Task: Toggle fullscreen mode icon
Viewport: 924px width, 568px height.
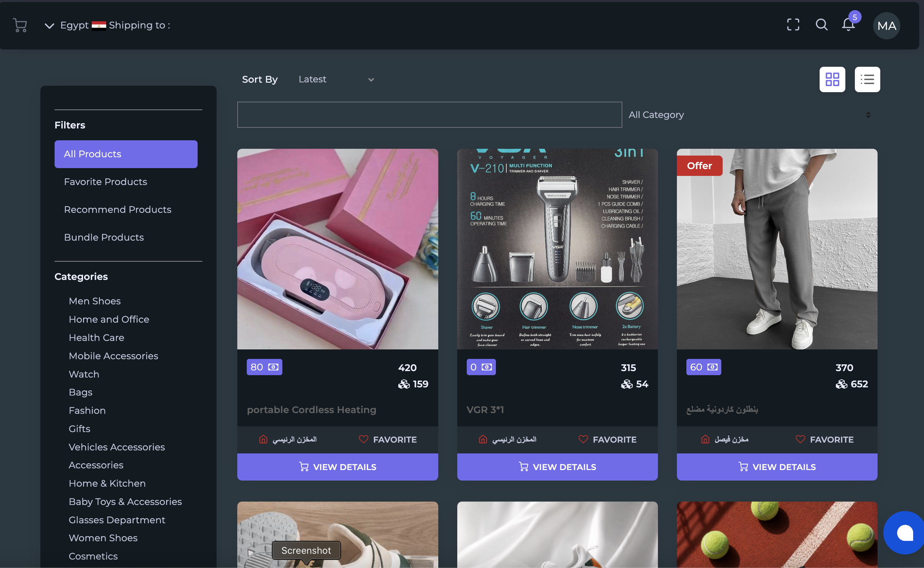Action: (x=793, y=25)
